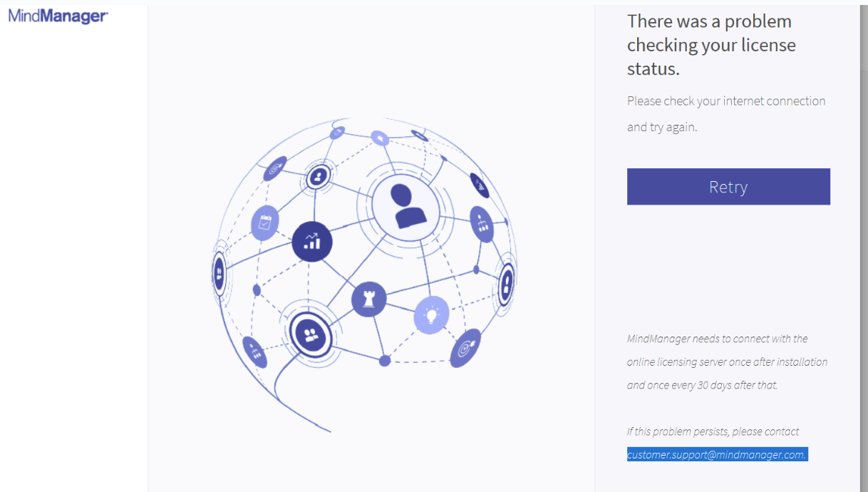Click the MindManager logo
The height and width of the screenshot is (492, 868).
pyautogui.click(x=58, y=16)
